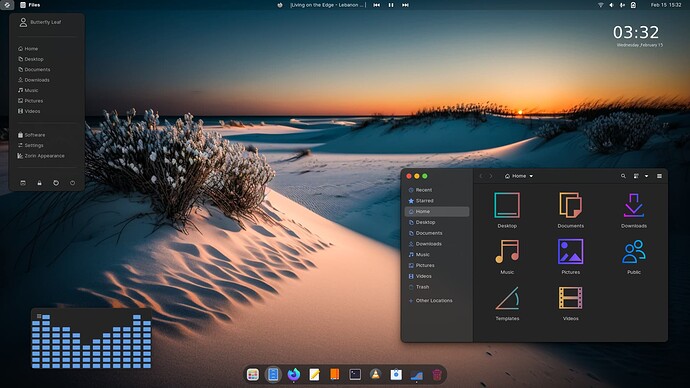Click the Files icon in the dock
The image size is (690, 388).
273,374
